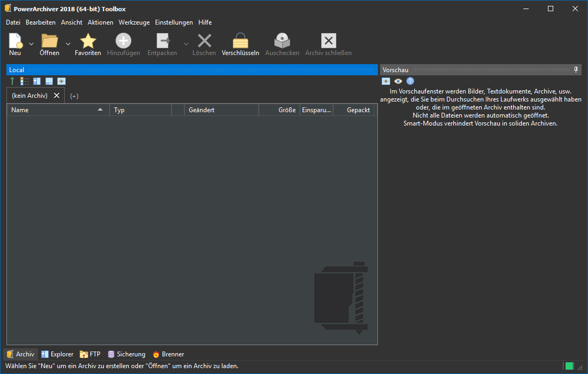
Task: Switch to the FTP mode
Action: (90, 354)
